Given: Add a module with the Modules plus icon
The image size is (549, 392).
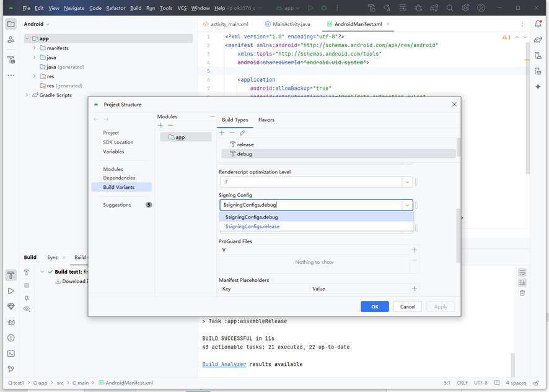Looking at the screenshot, I should pos(160,125).
